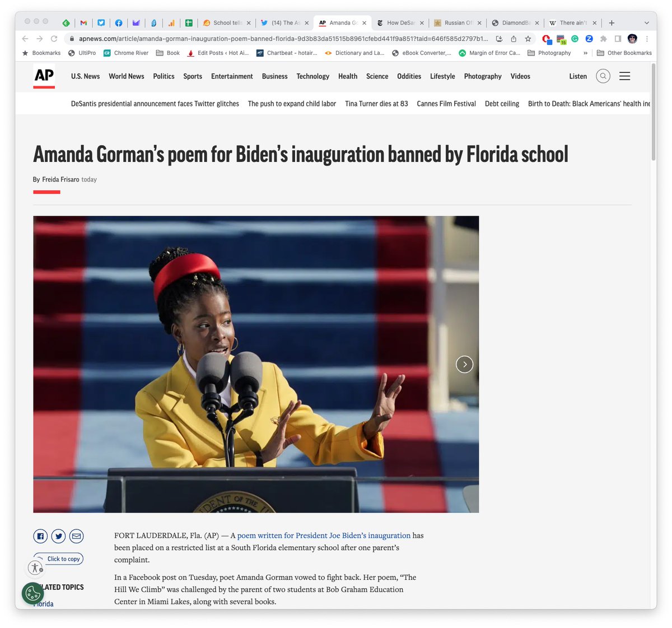Screen dimensions: 672x628
Task: Open the Sports section
Action: [193, 76]
